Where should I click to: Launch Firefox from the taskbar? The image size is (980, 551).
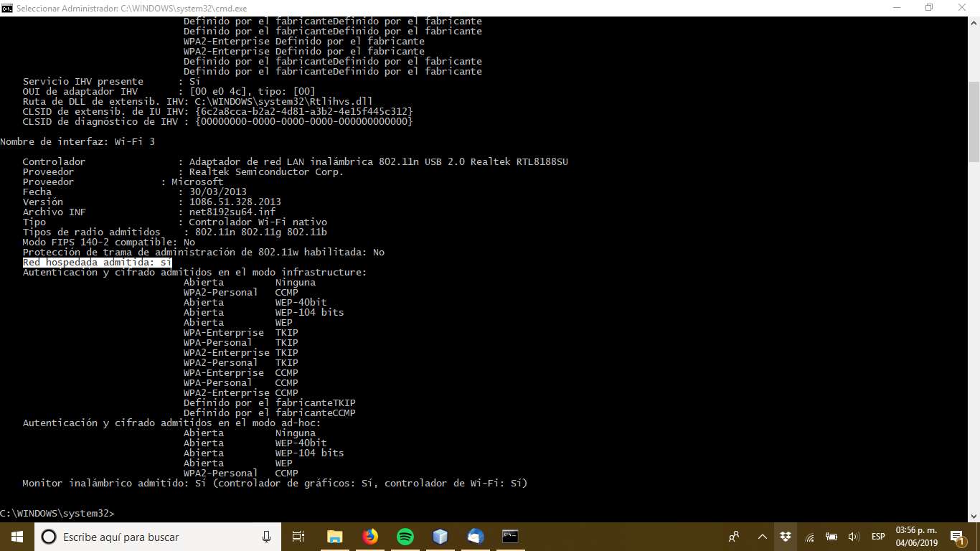370,537
